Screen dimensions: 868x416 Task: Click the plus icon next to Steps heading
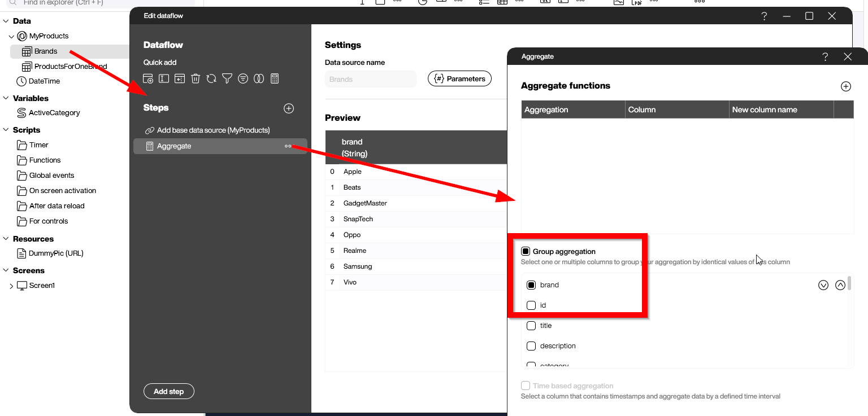pos(289,108)
